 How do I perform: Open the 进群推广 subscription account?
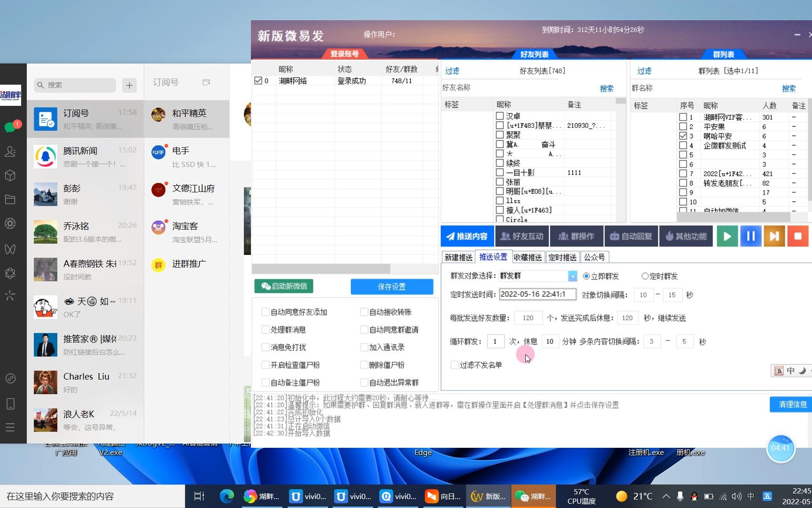click(x=187, y=265)
